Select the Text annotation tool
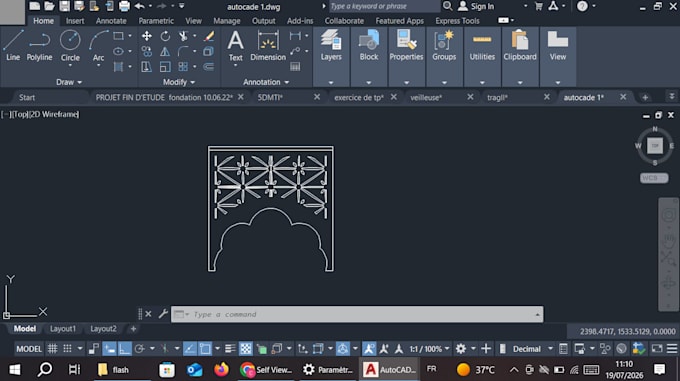The image size is (680, 381). point(235,46)
